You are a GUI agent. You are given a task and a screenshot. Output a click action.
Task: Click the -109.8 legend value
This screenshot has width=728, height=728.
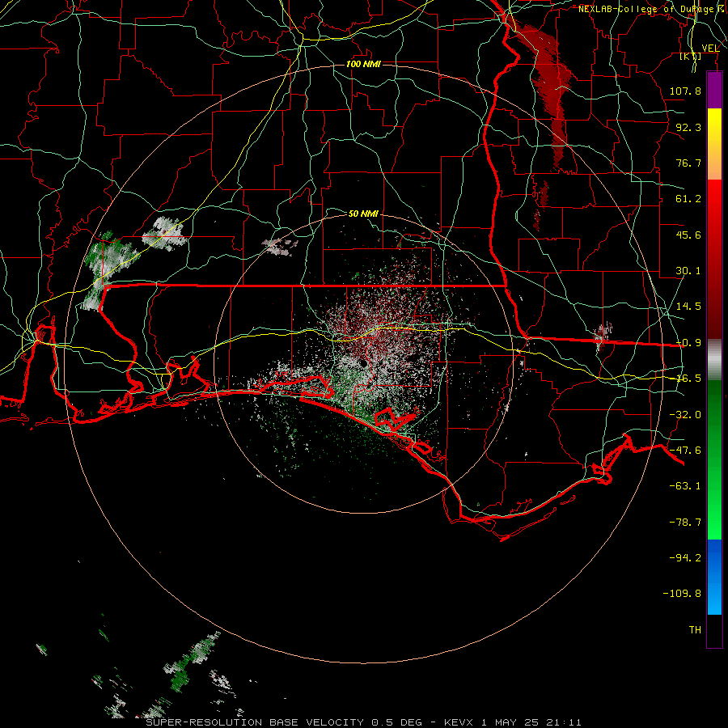click(682, 594)
